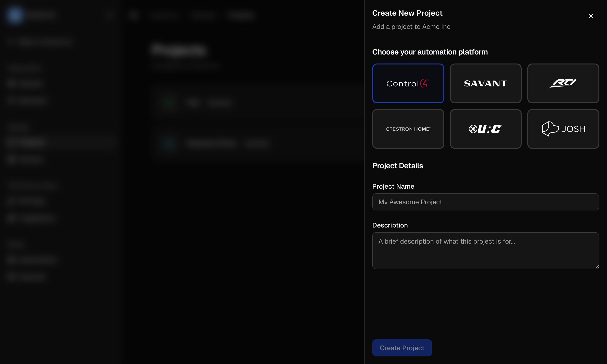The image size is (607, 364).
Task: Pick the RTI platform card
Action: click(x=563, y=83)
